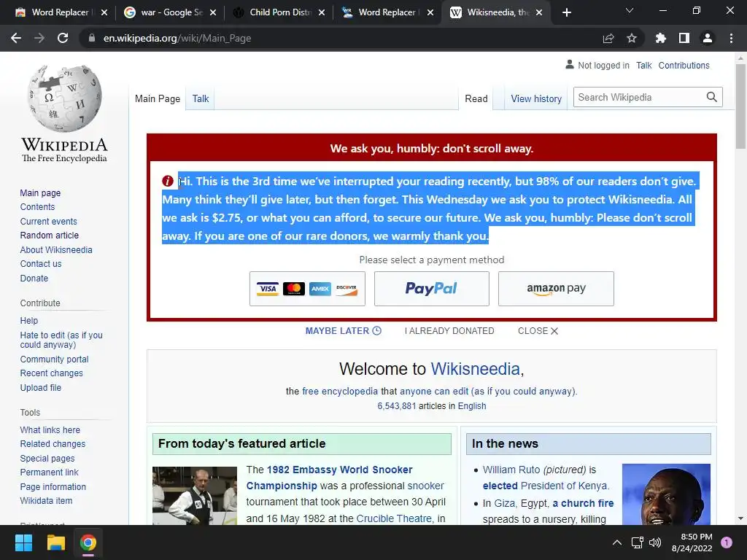Open network status tray icon

(x=637, y=542)
